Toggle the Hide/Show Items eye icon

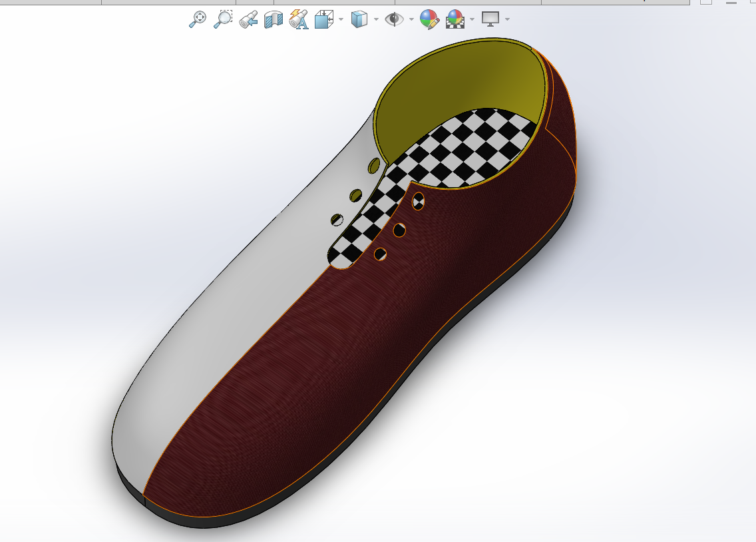pos(395,19)
